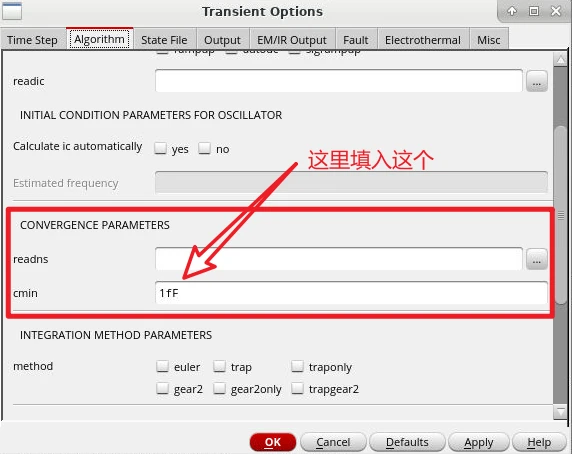Viewport: 572px width, 454px height.
Task: Browse for readns file with ellipsis button
Action: coord(536,259)
